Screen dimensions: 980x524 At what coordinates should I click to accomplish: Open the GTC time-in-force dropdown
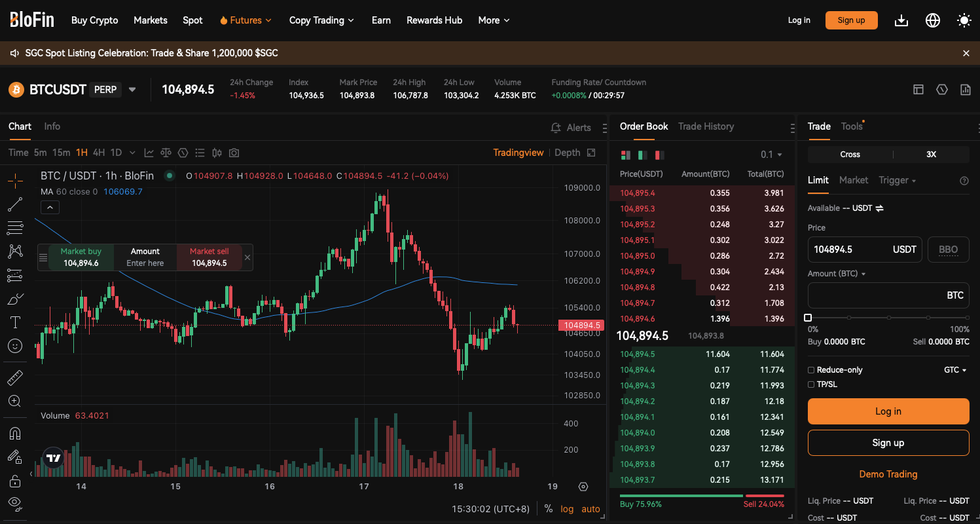tap(955, 370)
